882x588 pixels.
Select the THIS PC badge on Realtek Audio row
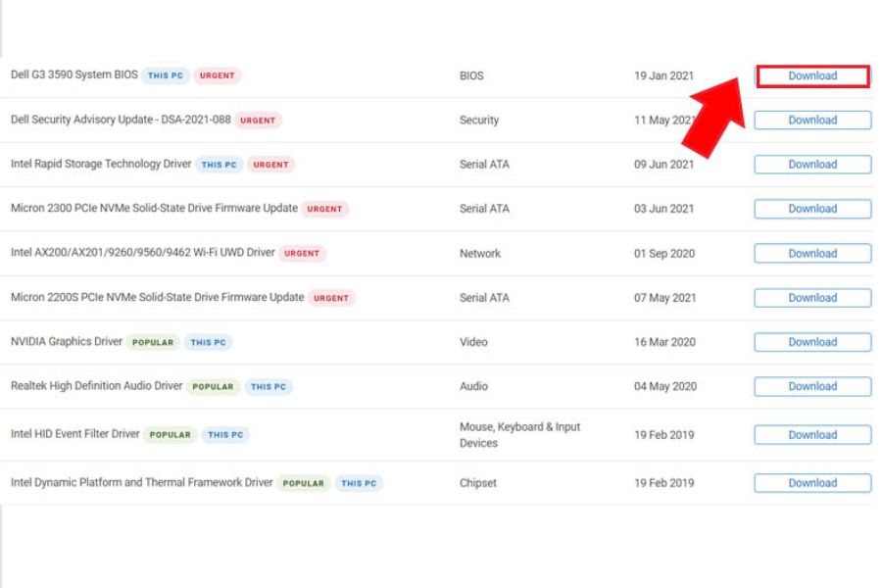click(x=269, y=387)
